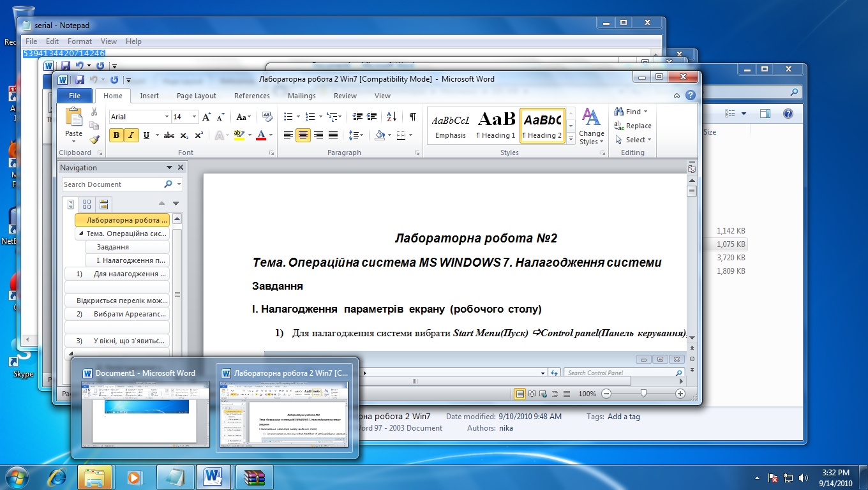
Task: Apply strikethrough with the abc icon
Action: pyautogui.click(x=169, y=135)
